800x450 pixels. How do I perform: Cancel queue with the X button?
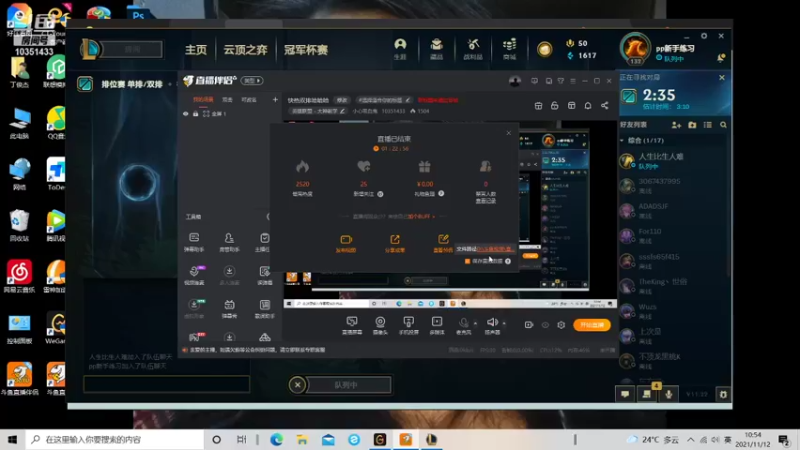(297, 385)
